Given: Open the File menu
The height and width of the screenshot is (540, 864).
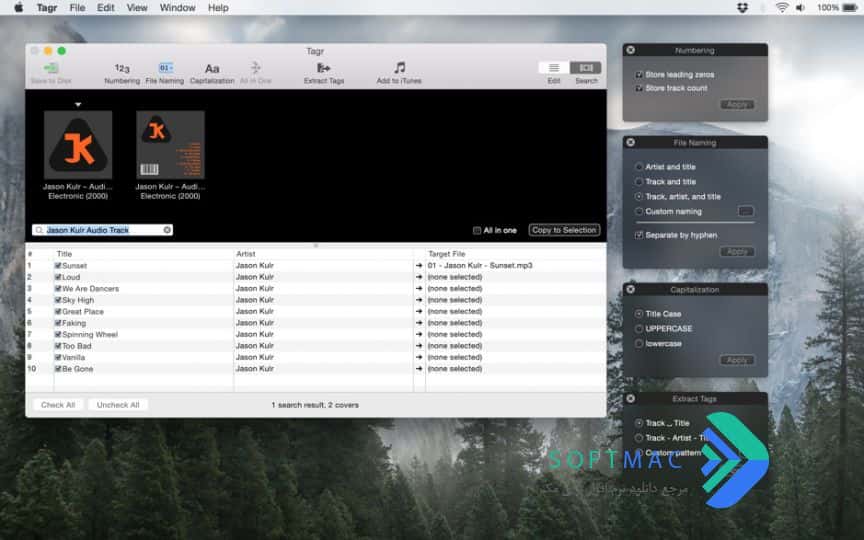Looking at the screenshot, I should pyautogui.click(x=77, y=8).
